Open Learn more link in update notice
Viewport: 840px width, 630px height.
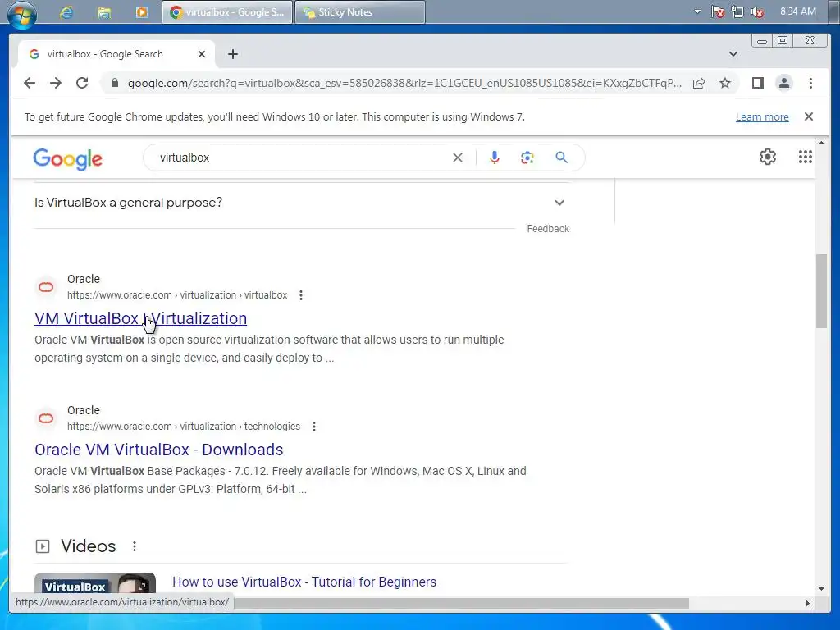tap(762, 116)
